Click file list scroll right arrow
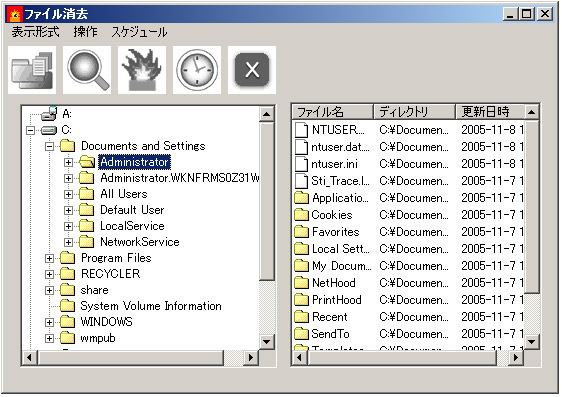The image size is (562, 397). pyautogui.click(x=516, y=357)
